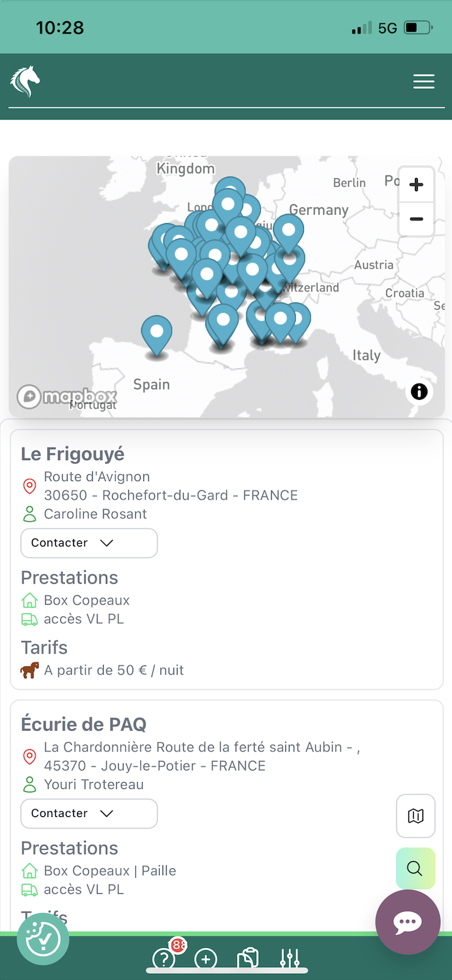452x980 pixels.
Task: Zoom in on the map
Action: point(416,185)
